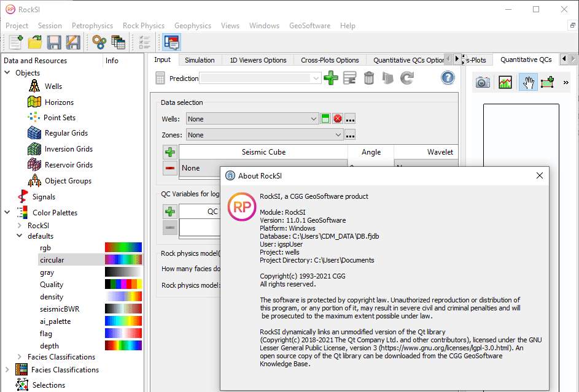The width and height of the screenshot is (579, 392).
Task: Click the New Project toolbar icon
Action: click(16, 42)
